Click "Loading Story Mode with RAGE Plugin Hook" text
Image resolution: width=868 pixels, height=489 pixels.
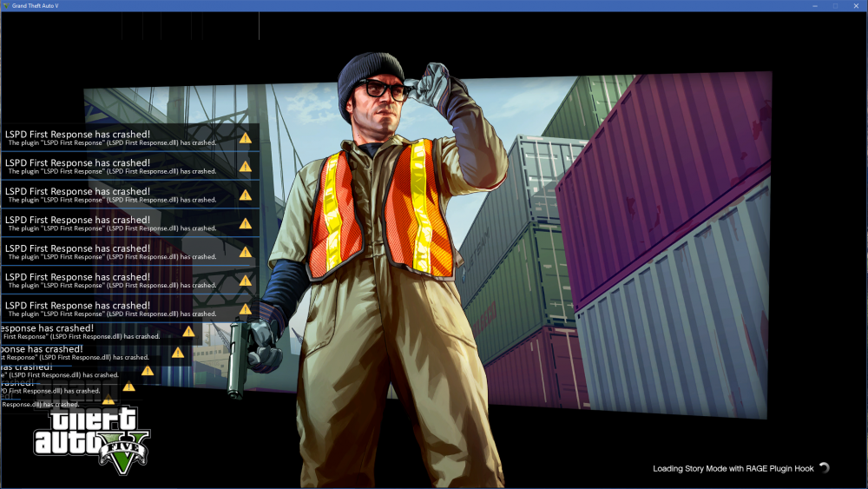click(x=733, y=468)
